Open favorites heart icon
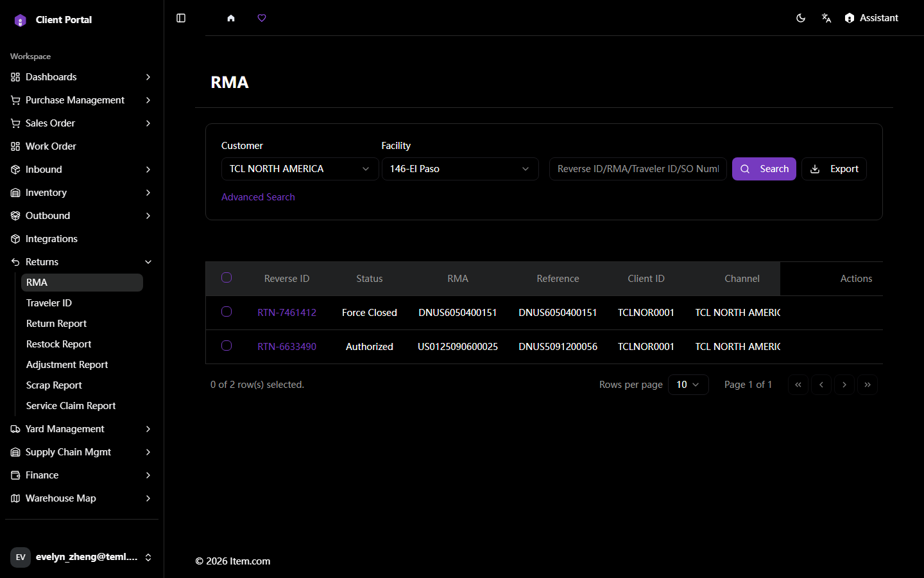This screenshot has width=924, height=578. pyautogui.click(x=262, y=18)
